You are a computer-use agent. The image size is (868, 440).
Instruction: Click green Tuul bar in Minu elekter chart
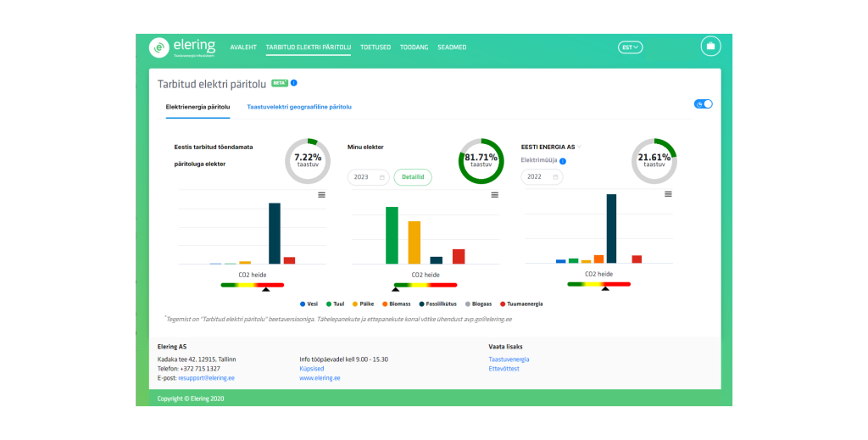pos(392,235)
